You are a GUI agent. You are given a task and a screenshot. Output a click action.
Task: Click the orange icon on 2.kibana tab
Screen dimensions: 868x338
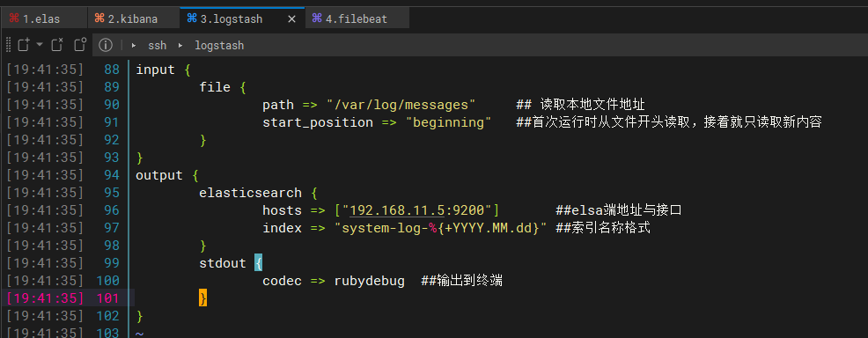pos(99,18)
